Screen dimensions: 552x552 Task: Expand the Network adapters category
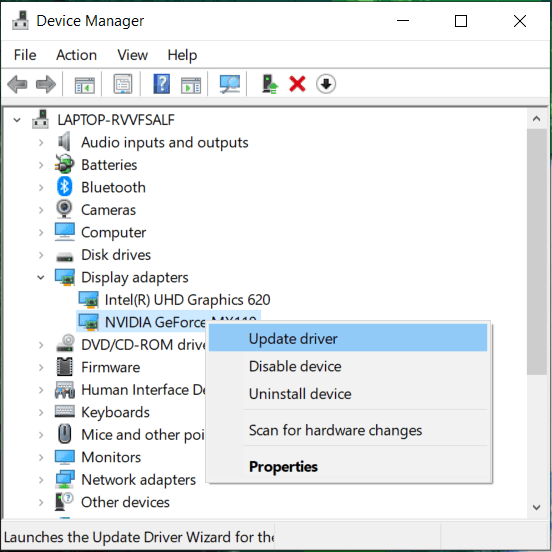41,480
